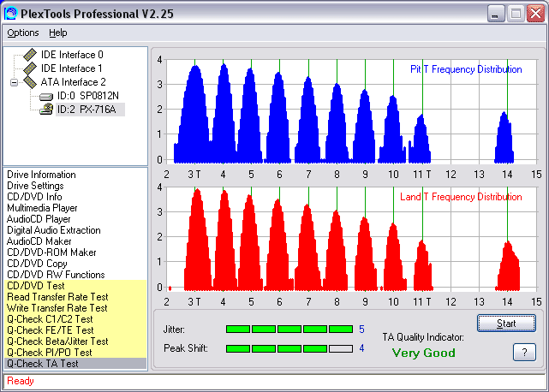Click the blue 3T peak in Pit chart
Image resolution: width=549 pixels, height=392 pixels.
tap(194, 116)
